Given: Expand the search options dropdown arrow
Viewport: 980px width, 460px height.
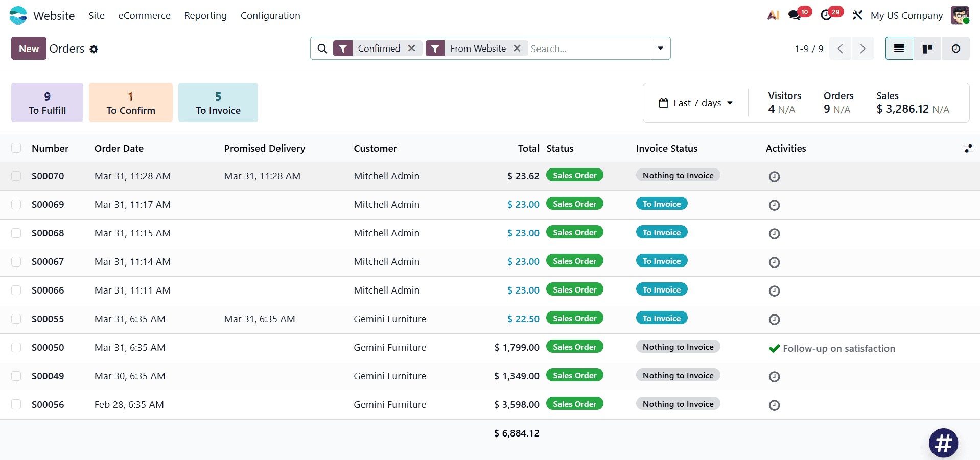Looking at the screenshot, I should pos(660,48).
